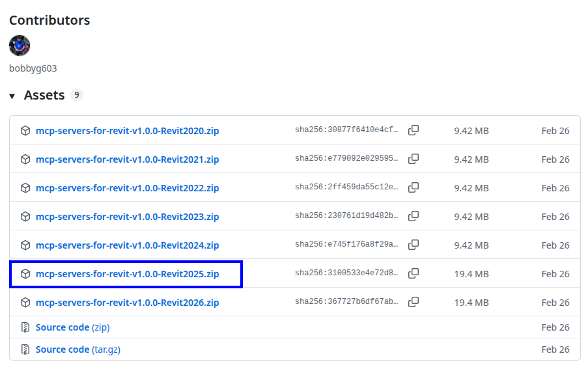Click package icon beside the Revit2023.zip asset
The width and height of the screenshot is (588, 369).
[x=25, y=217]
